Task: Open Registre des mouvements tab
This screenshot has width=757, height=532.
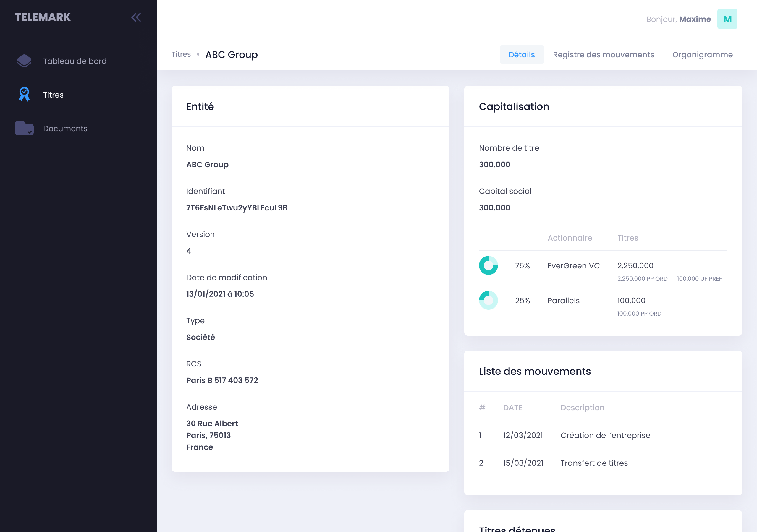Action: tap(603, 54)
